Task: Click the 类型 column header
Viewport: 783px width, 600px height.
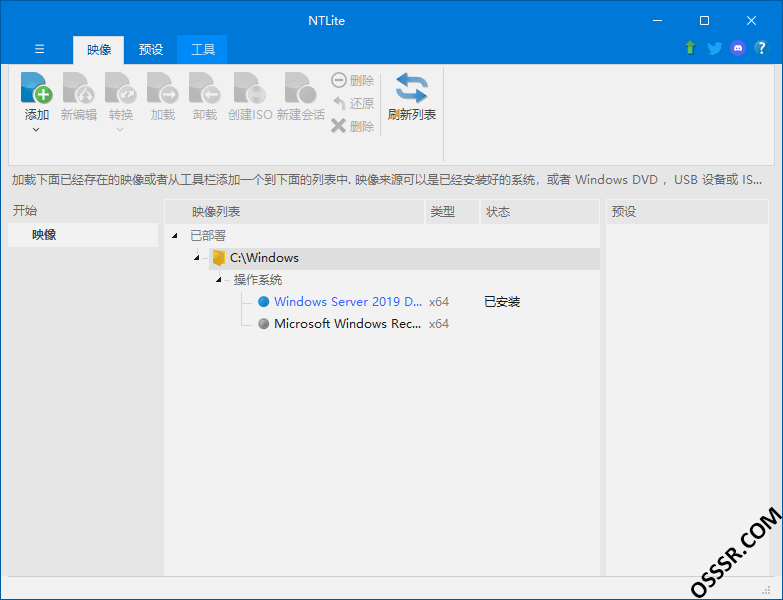Action: pyautogui.click(x=452, y=212)
